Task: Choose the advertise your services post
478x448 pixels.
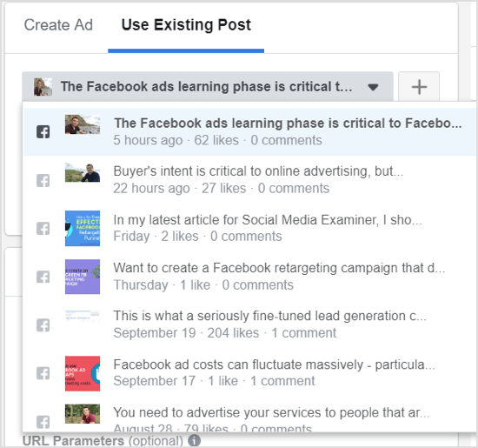Action: click(249, 415)
